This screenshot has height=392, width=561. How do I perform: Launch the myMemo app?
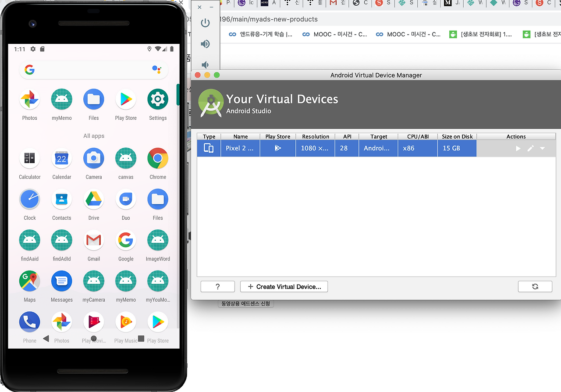[61, 100]
